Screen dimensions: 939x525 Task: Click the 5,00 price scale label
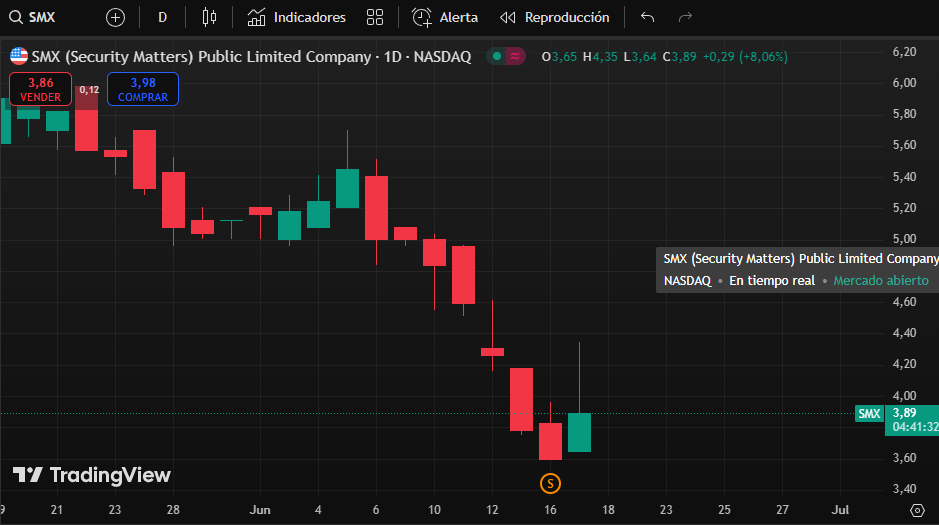tap(904, 239)
